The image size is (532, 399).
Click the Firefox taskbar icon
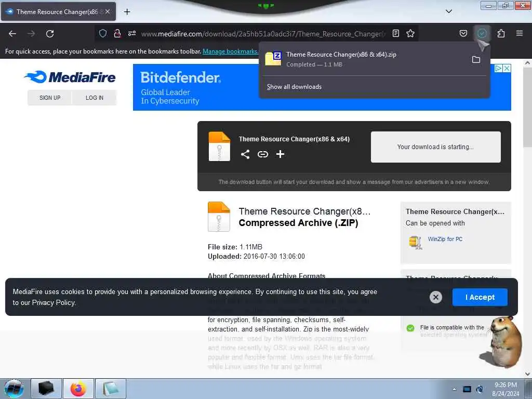pyautogui.click(x=78, y=389)
